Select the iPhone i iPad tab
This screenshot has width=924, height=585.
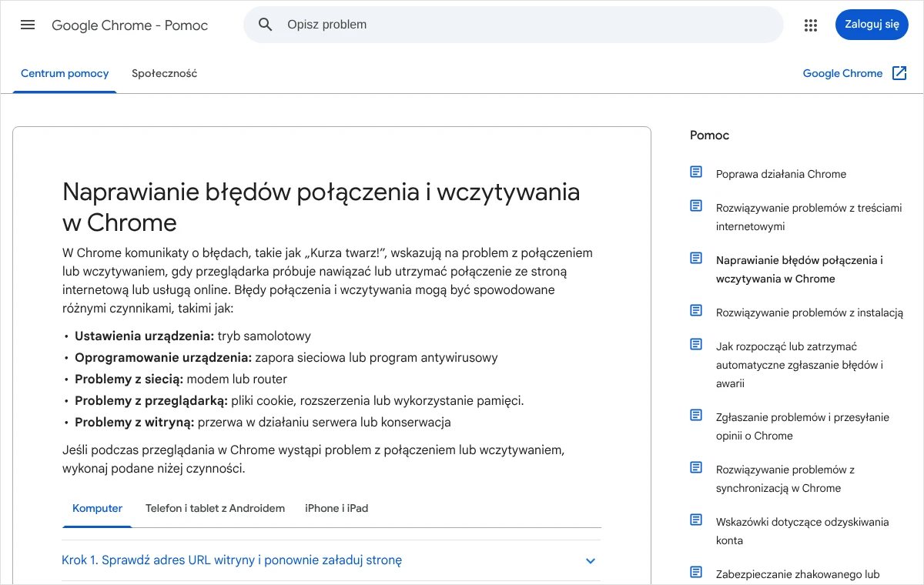click(x=336, y=509)
